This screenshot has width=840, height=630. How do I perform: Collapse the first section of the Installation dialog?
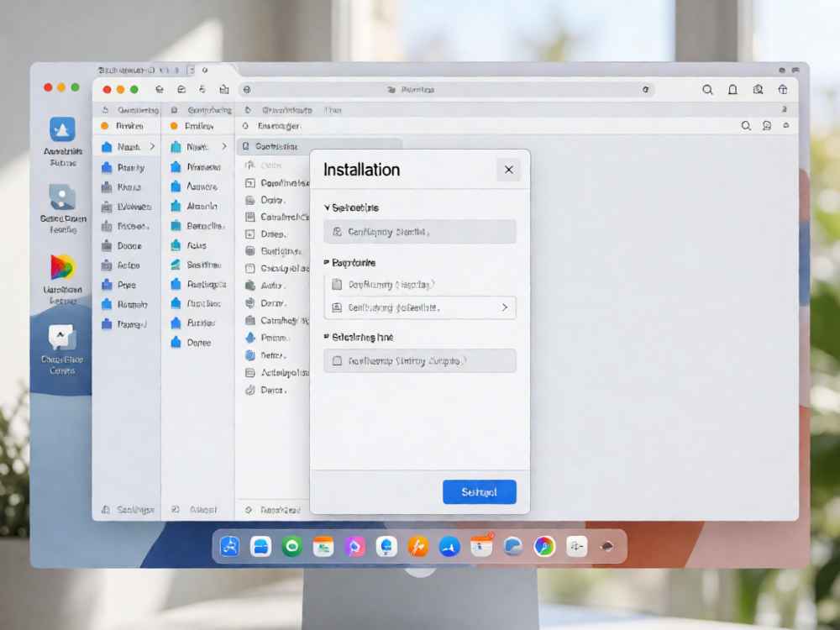327,207
